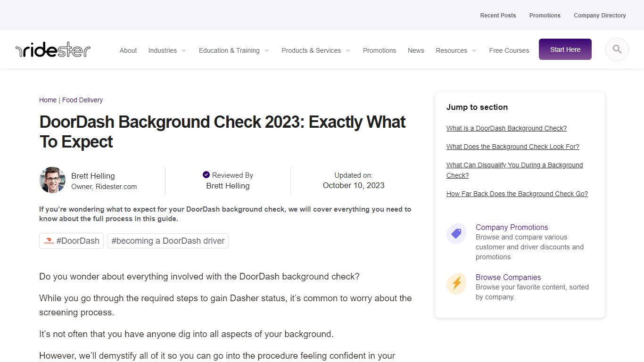Click the #becoming a DoorDash driver tag
The image size is (644, 362).
[168, 241]
